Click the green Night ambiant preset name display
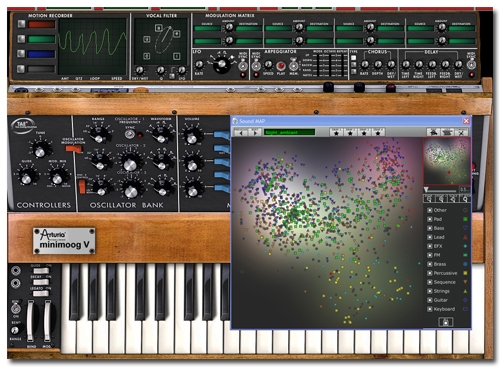The height and width of the screenshot is (372, 500). point(289,132)
